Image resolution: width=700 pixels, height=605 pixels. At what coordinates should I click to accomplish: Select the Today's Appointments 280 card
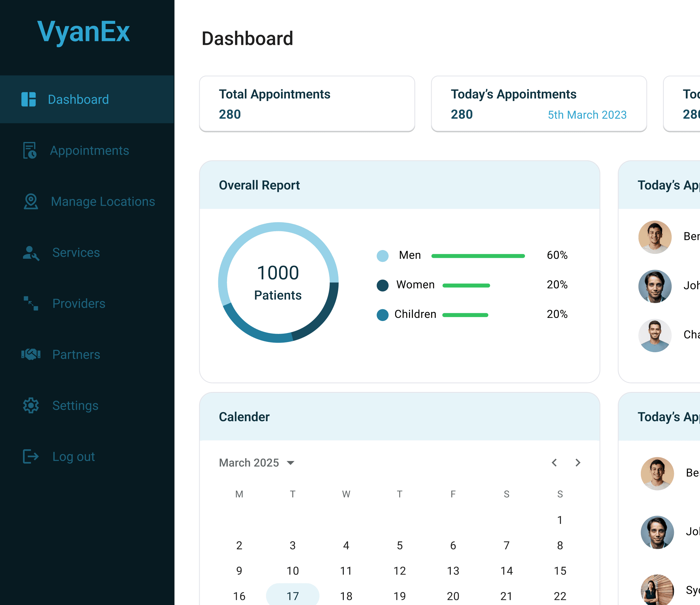click(539, 104)
